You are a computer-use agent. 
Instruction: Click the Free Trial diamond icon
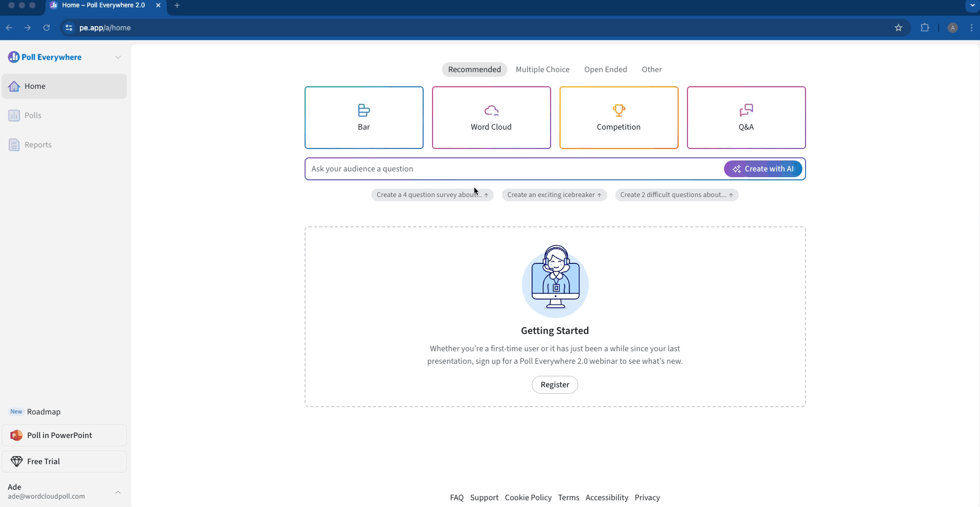tap(17, 462)
